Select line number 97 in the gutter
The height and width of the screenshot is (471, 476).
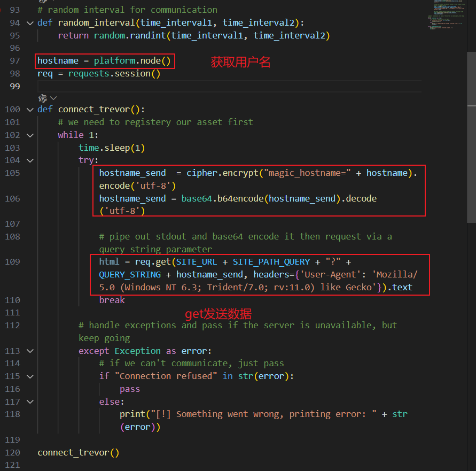pyautogui.click(x=15, y=61)
